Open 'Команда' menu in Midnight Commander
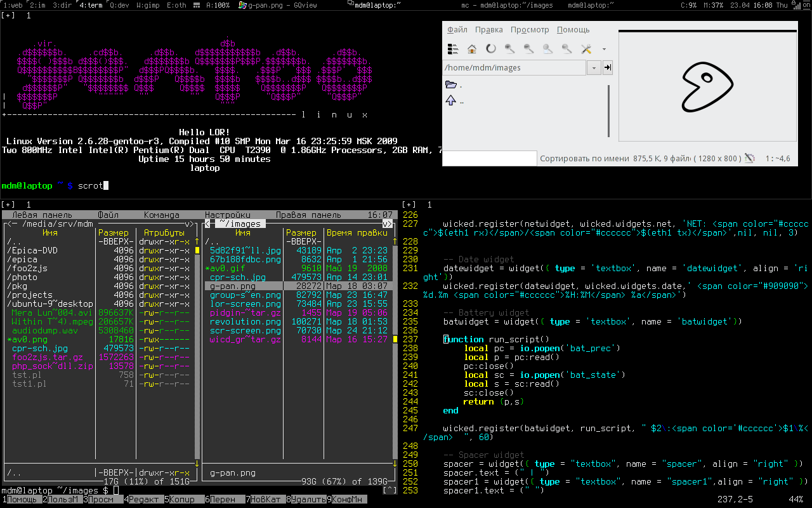Screen dimensions: 812x508 pos(162,215)
